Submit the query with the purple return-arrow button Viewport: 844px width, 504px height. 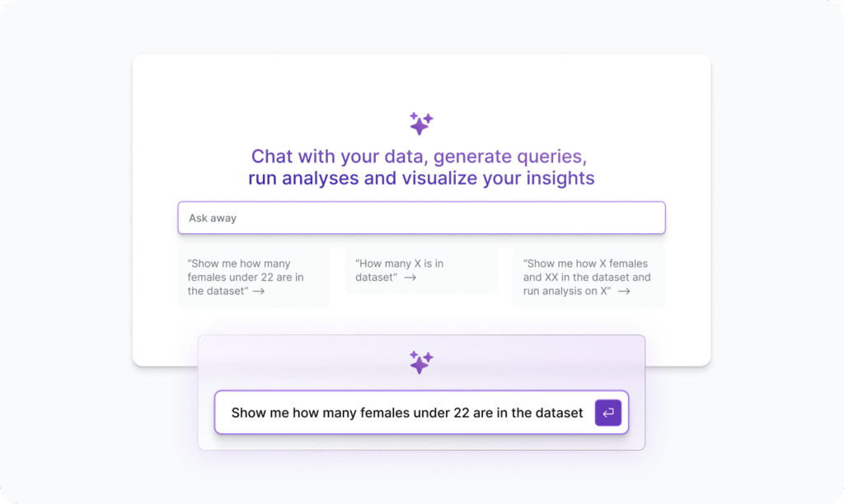point(607,413)
